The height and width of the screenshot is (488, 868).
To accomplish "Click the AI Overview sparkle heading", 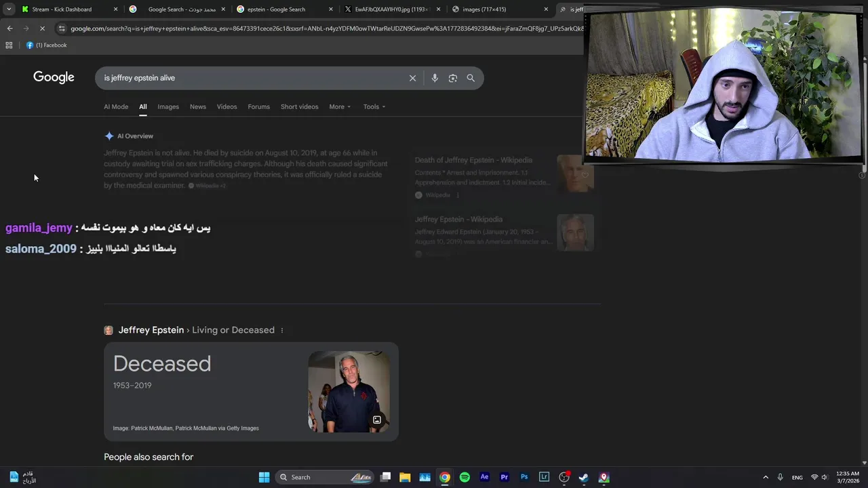I will pyautogui.click(x=129, y=136).
